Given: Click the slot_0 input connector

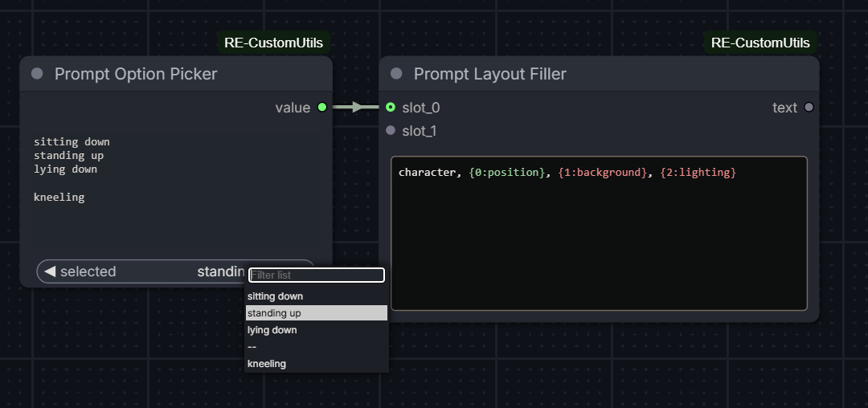Looking at the screenshot, I should [x=391, y=108].
